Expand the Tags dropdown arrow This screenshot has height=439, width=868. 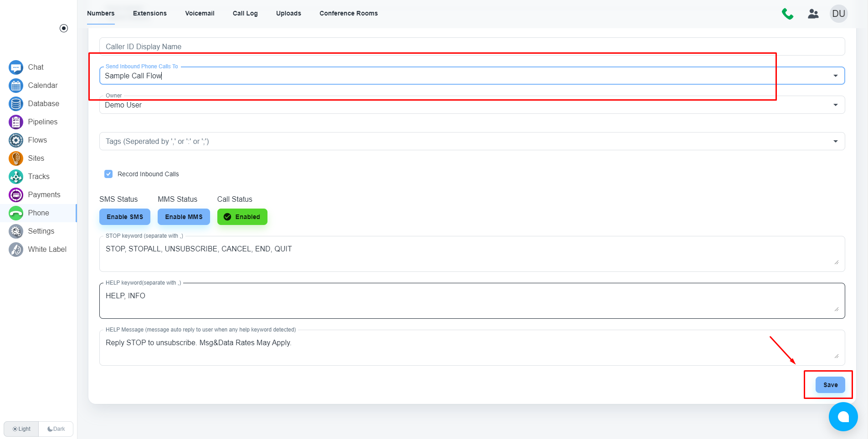(835, 141)
